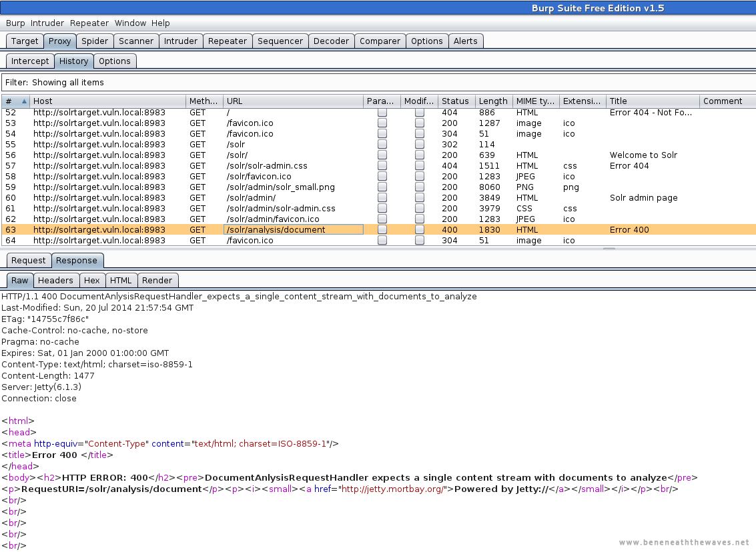Switch response view to HTML
The image size is (756, 552).
121,281
